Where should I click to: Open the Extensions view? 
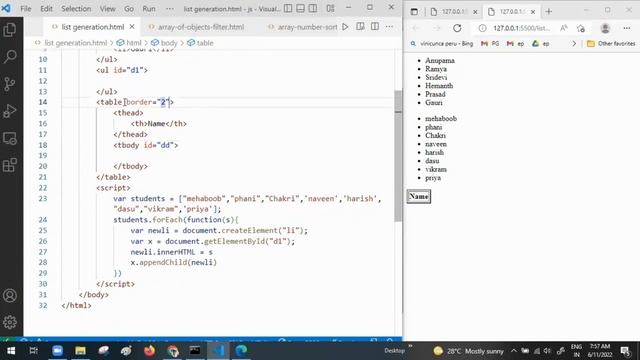tap(10, 165)
